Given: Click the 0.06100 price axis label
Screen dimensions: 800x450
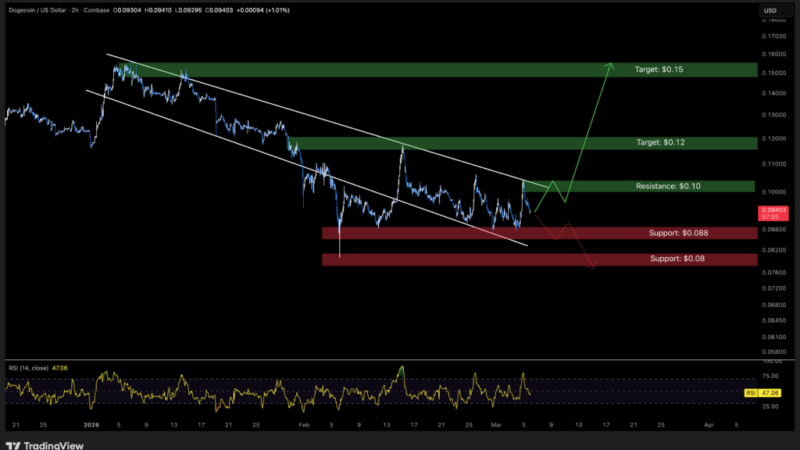Looking at the screenshot, I should click(x=773, y=337).
